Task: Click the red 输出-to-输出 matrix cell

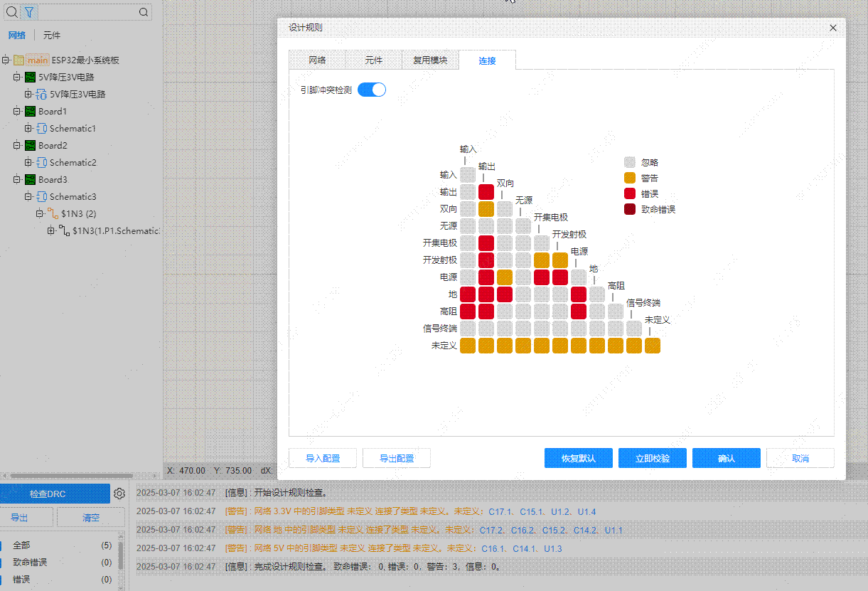Action: (x=486, y=192)
